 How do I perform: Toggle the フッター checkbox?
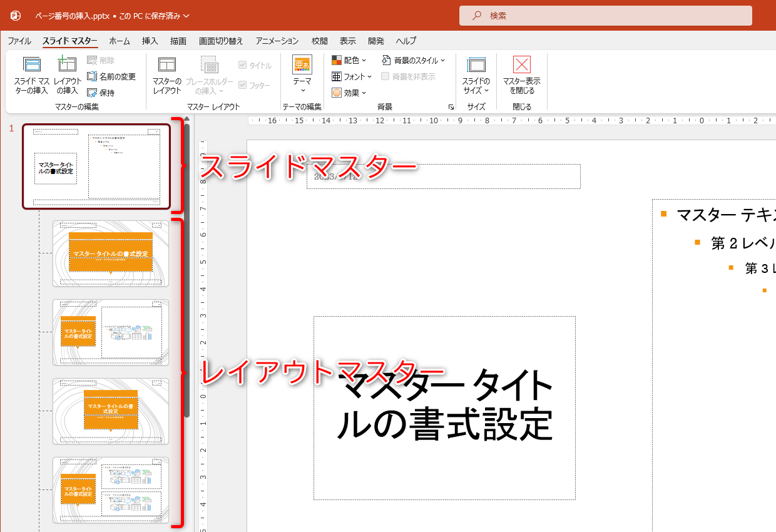tap(243, 85)
